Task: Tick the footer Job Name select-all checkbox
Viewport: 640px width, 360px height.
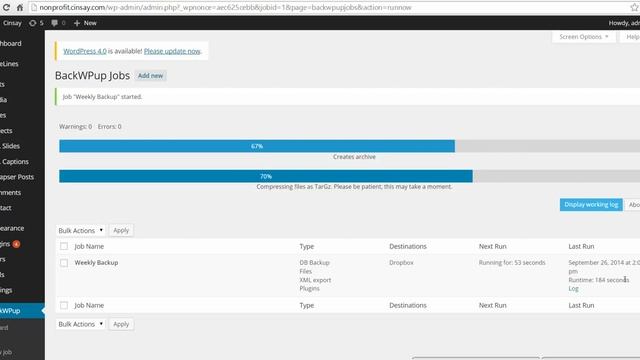Action: [x=64, y=305]
